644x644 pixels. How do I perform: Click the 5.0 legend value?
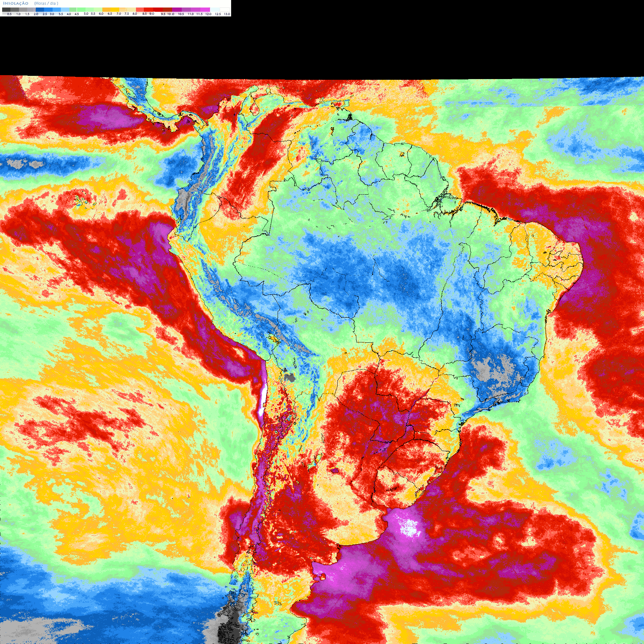[x=86, y=14]
